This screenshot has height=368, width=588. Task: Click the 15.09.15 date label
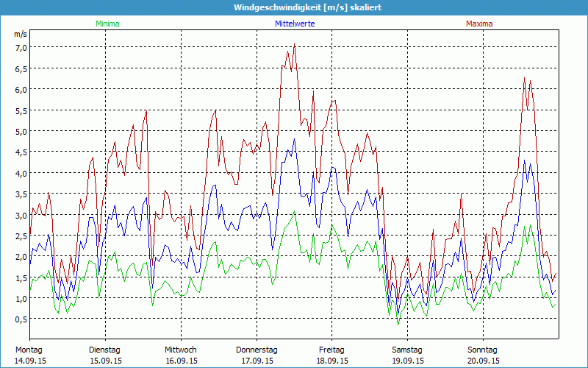coord(106,361)
